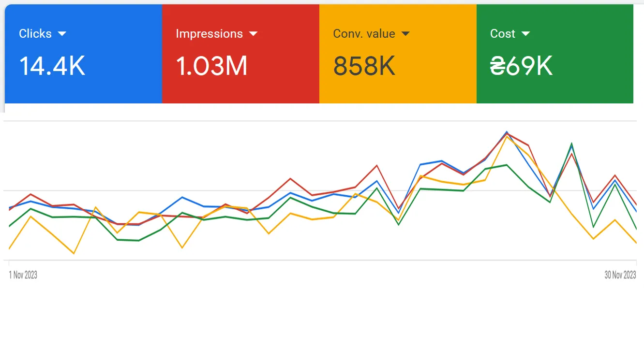Click the 1 Nov 2023 axis label
The image size is (644, 347).
pyautogui.click(x=23, y=275)
